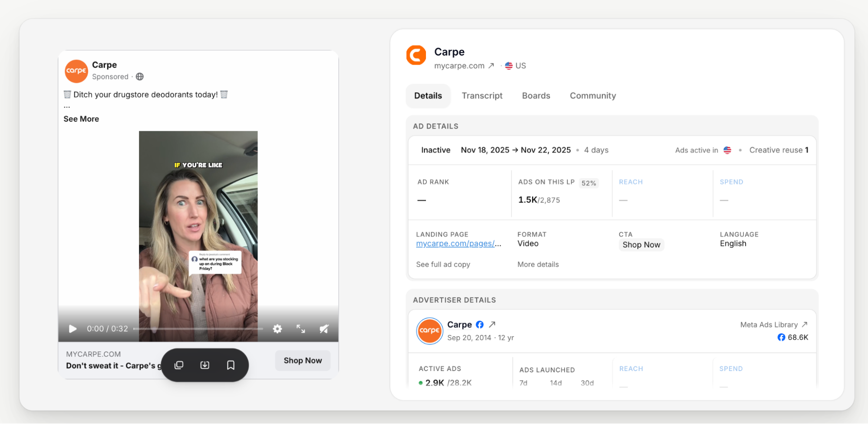
Task: Select the Details tab
Action: tap(428, 96)
